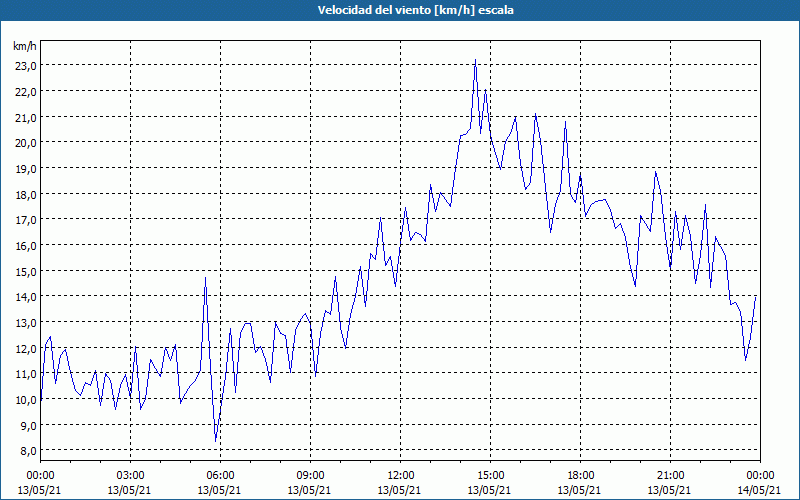Select the 10,0 y-axis value

coord(25,399)
